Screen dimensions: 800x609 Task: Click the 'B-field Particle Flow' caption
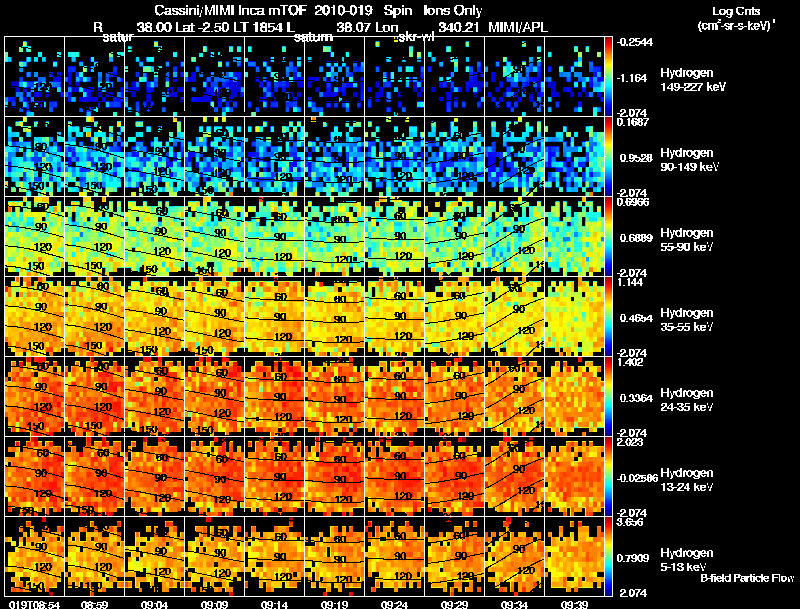pos(747,578)
